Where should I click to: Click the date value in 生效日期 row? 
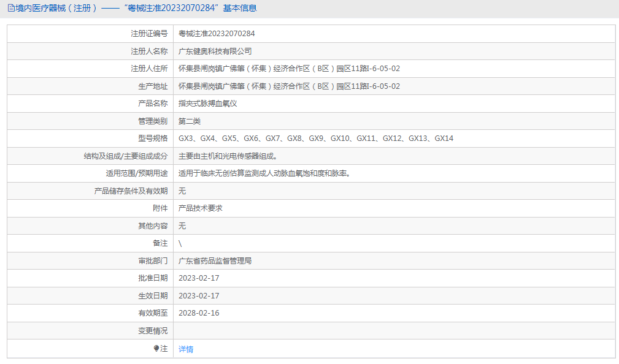point(199,296)
